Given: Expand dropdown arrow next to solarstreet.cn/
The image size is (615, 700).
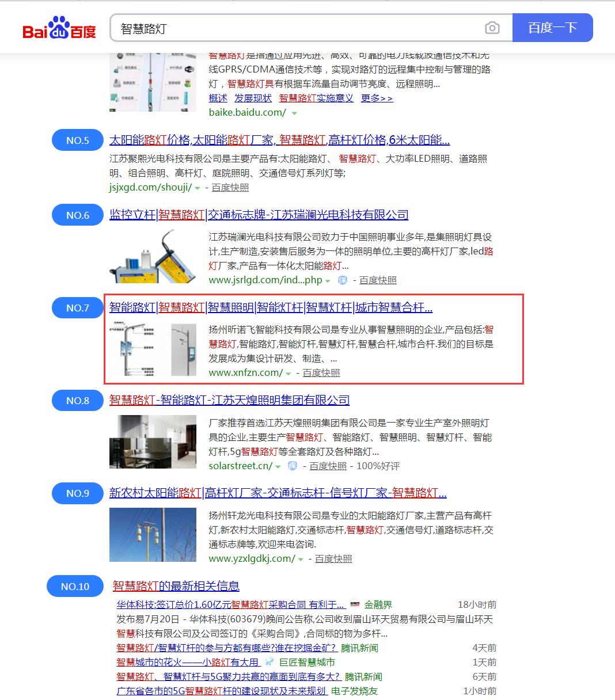Looking at the screenshot, I should pyautogui.click(x=278, y=467).
